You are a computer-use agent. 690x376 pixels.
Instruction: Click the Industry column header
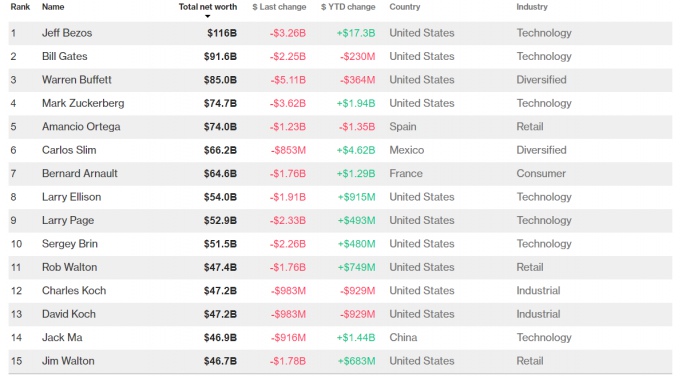click(x=532, y=7)
